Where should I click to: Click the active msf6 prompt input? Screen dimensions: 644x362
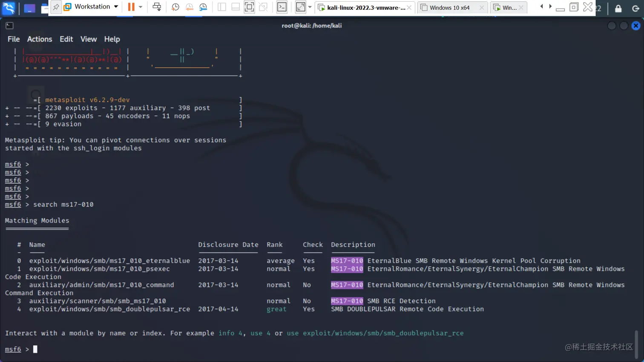35,349
